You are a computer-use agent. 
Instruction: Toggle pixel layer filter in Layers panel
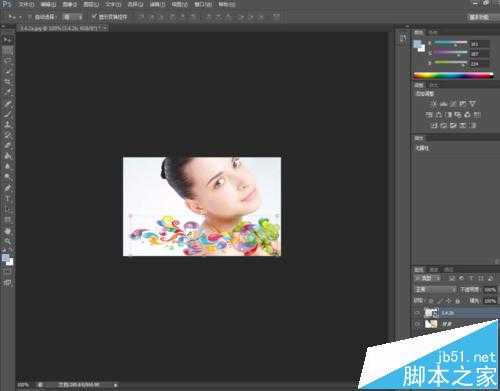click(x=452, y=278)
